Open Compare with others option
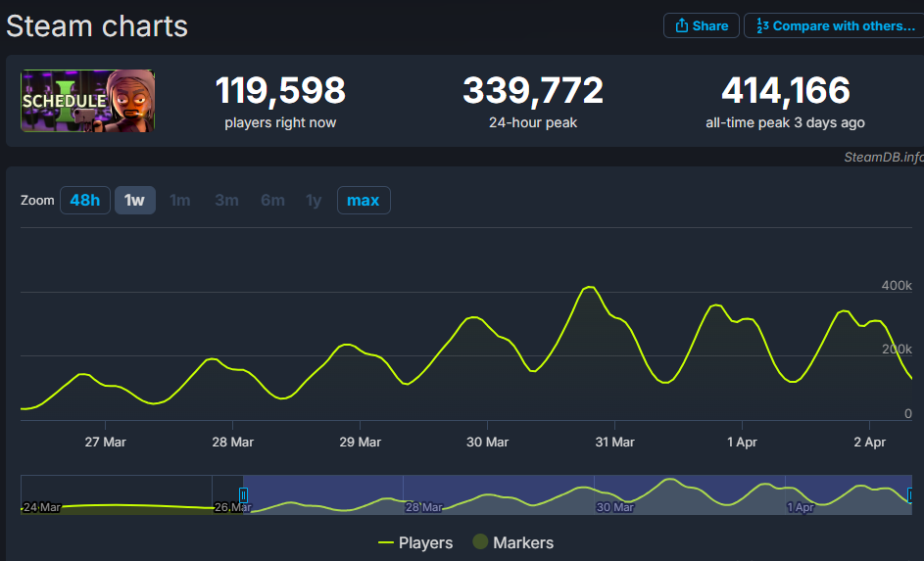The width and height of the screenshot is (924, 561). 835,25
